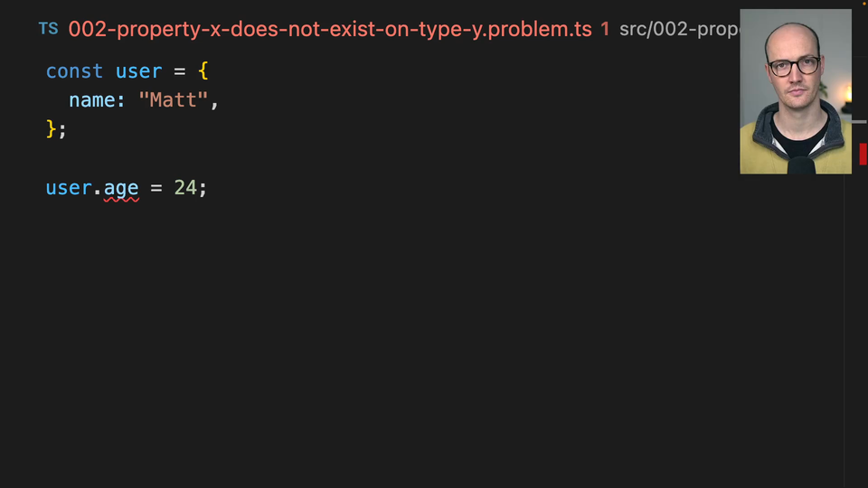Click "user" in the user.age assignment line
This screenshot has height=488, width=868.
[x=69, y=188]
